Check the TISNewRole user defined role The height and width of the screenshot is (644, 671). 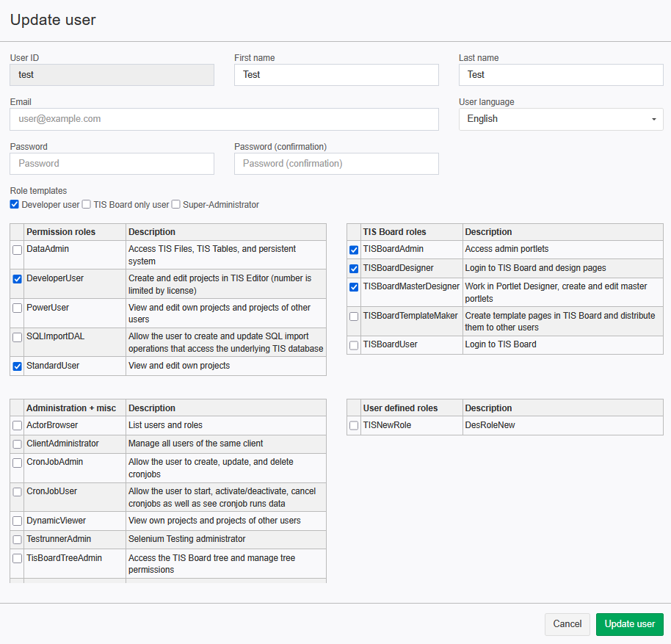[354, 426]
